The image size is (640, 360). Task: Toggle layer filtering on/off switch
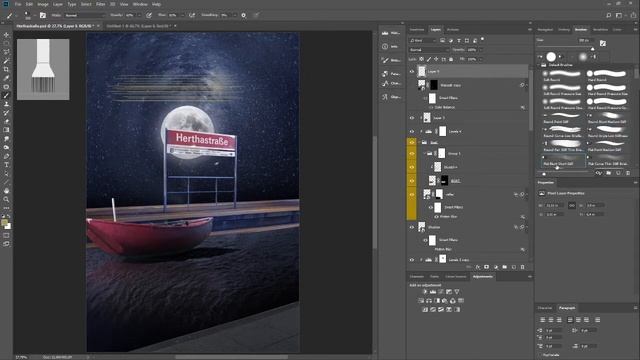482,40
